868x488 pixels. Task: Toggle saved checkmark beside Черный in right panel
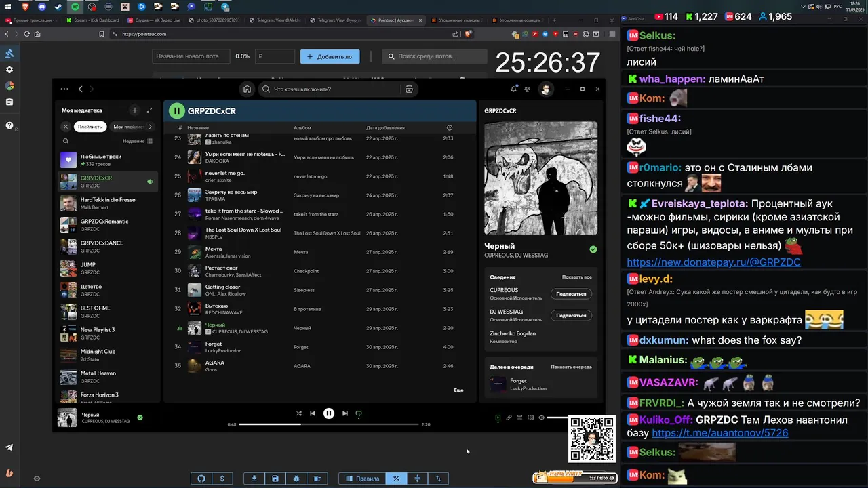click(x=593, y=249)
